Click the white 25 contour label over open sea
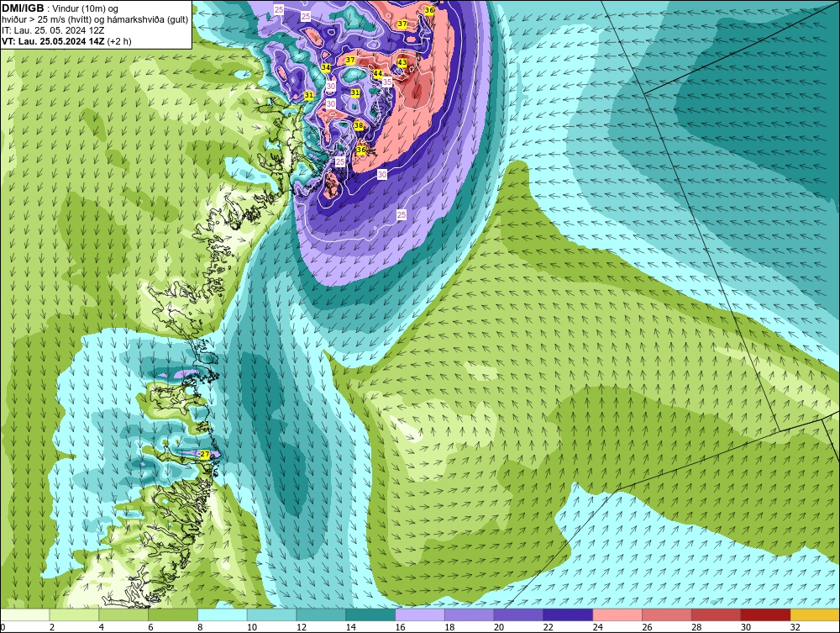The image size is (840, 633). pos(402,215)
